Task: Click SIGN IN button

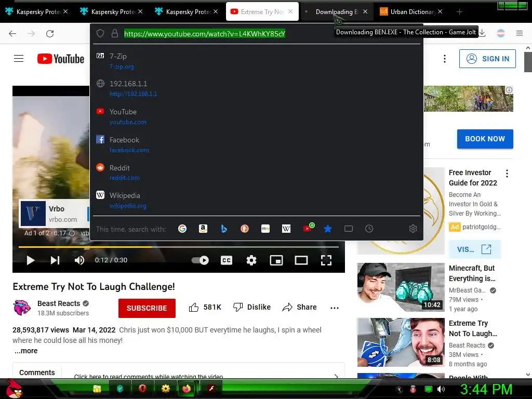Action: (x=487, y=59)
